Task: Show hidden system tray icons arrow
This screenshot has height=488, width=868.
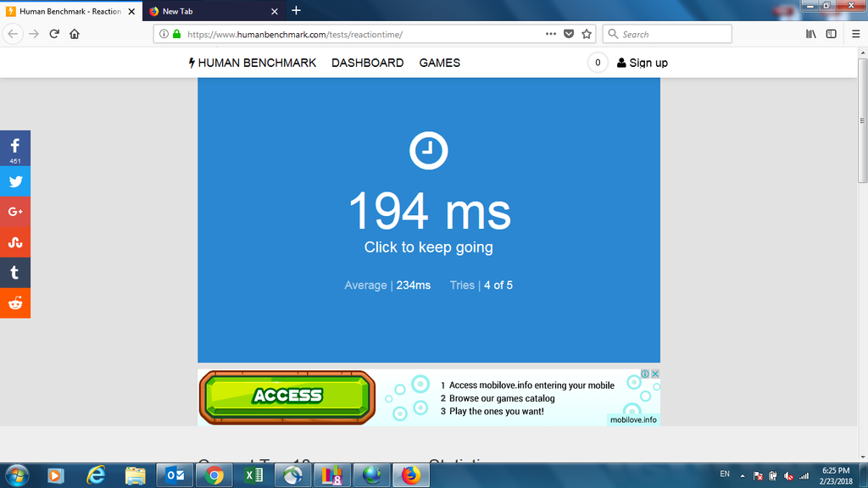Action: tap(743, 475)
